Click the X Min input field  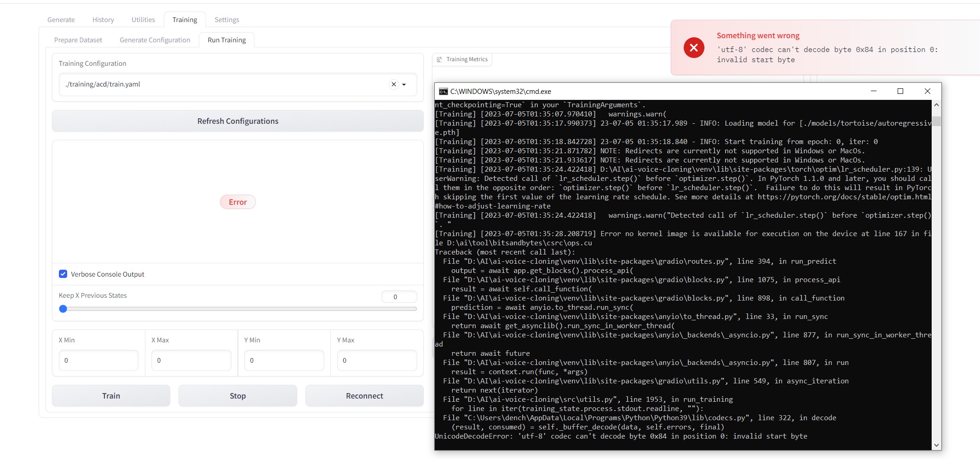(98, 360)
